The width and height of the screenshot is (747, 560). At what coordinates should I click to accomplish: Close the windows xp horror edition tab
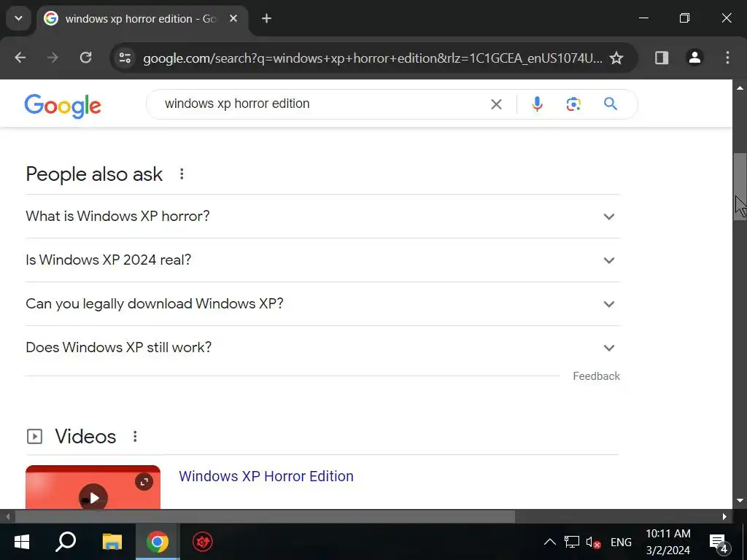[x=233, y=18]
